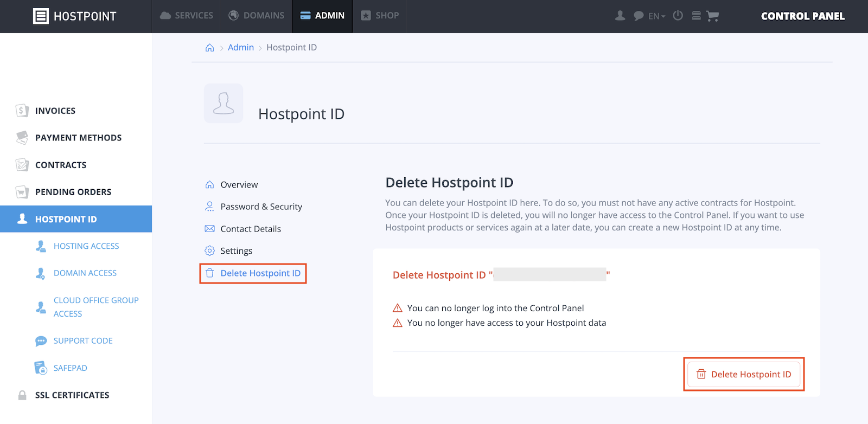
Task: Click the Contact Details envelope icon
Action: 209,229
